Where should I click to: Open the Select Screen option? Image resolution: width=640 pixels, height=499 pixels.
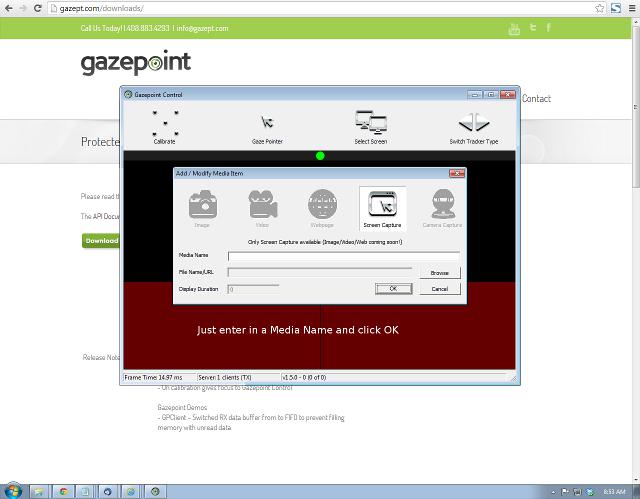coord(371,127)
